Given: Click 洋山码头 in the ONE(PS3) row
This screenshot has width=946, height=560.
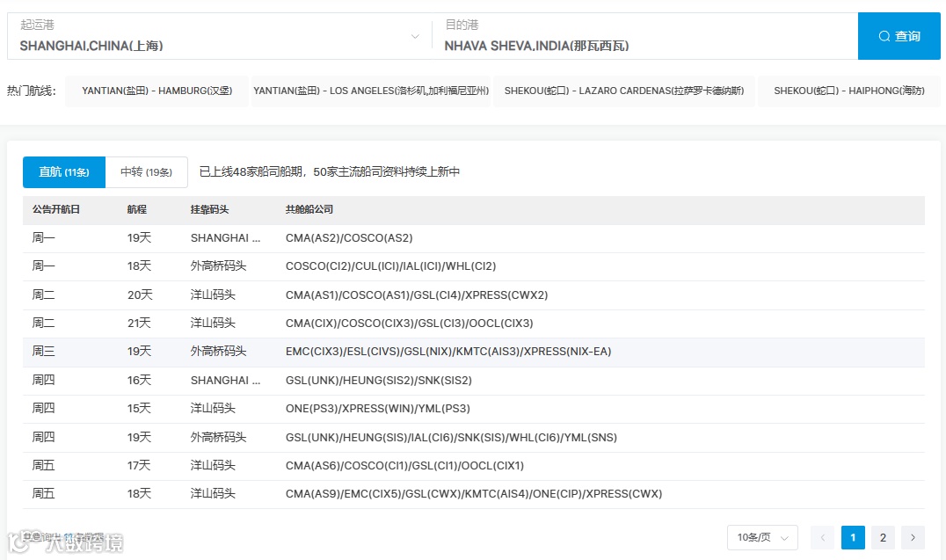Looking at the screenshot, I should (x=213, y=409).
